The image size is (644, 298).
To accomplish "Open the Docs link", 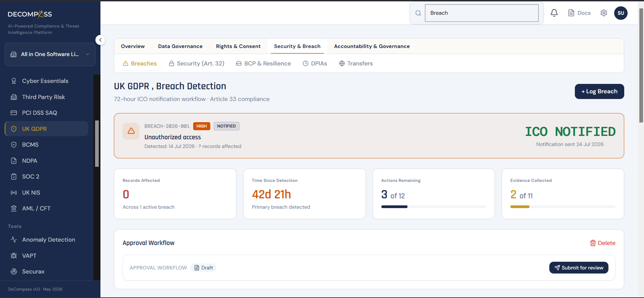I will click(579, 13).
